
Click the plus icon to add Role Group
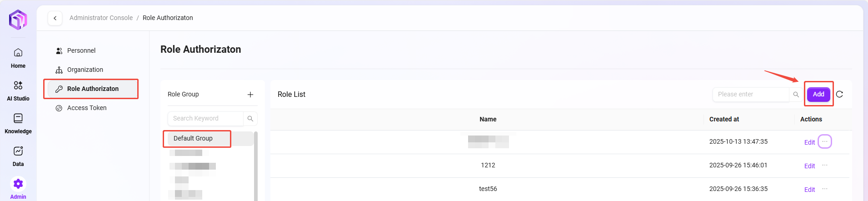[x=250, y=95]
